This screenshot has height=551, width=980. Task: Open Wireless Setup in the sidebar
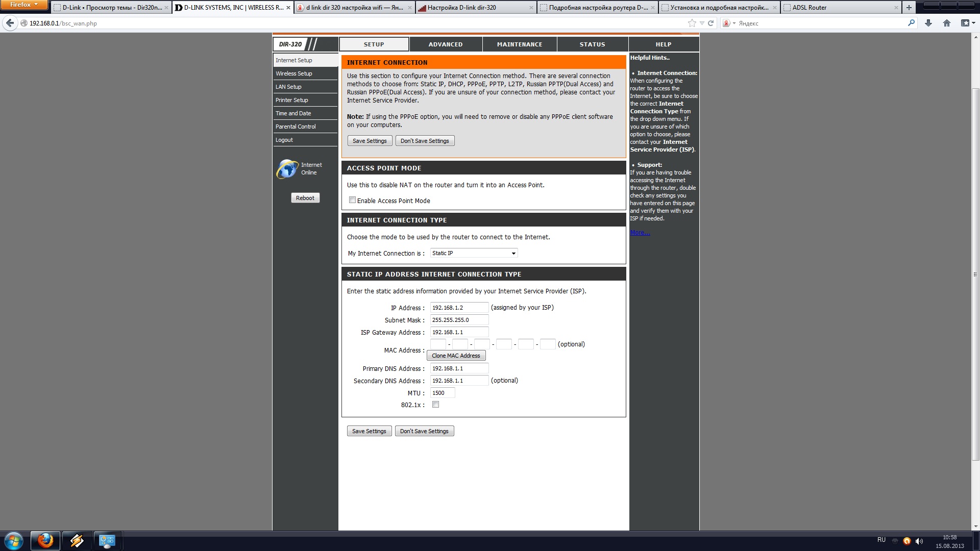pos(294,73)
